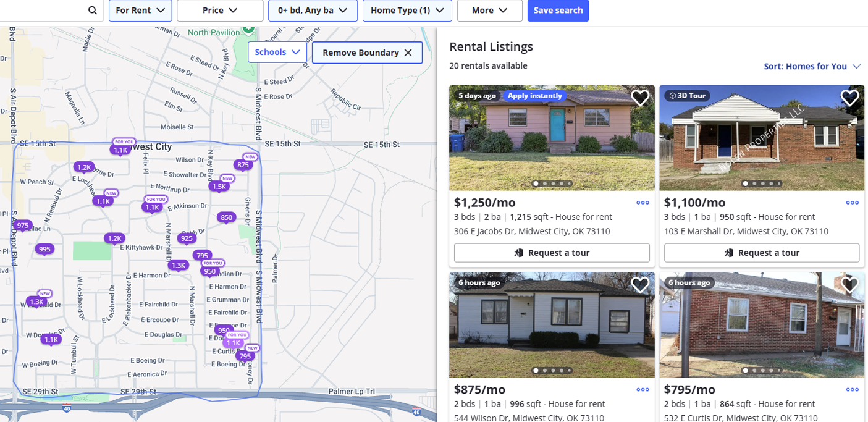
Task: Click the 950 FOR YOU marker near E Indian Dr
Action: click(x=210, y=271)
